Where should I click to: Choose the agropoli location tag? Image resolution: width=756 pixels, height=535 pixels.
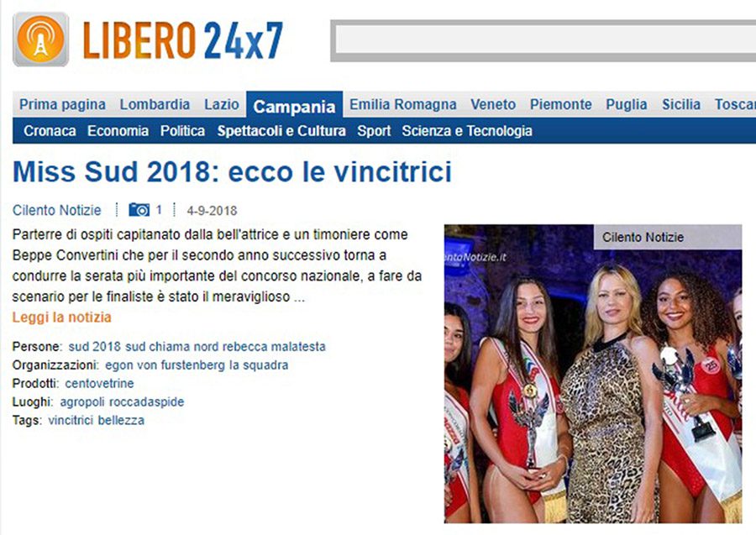[82, 402]
